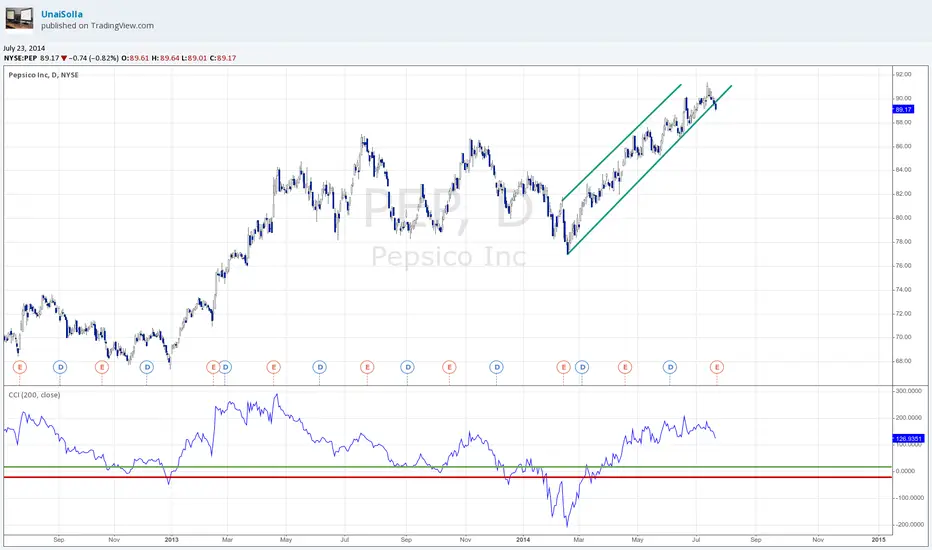Viewport: 932px width, 550px height.
Task: Click the C:89.17 close value
Action: [223, 58]
